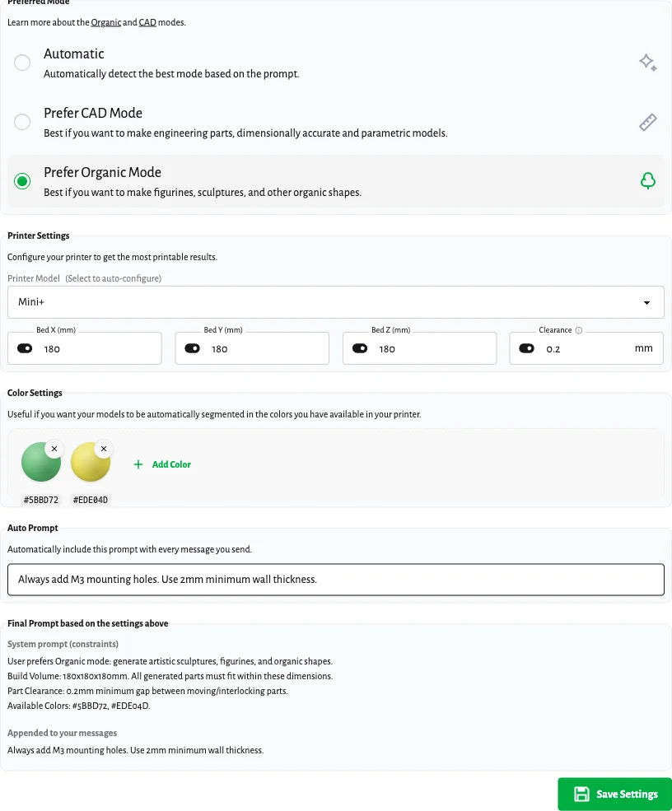
Task: Select the Prefer CAD Mode radio button
Action: click(x=22, y=122)
